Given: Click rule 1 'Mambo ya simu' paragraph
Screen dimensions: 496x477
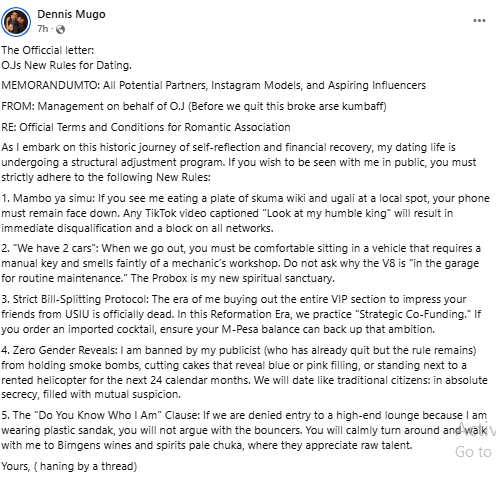Looking at the screenshot, I should [245, 213].
